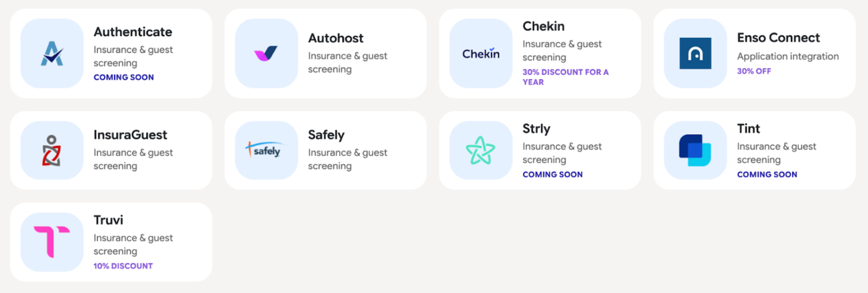Select the Autohost logo icon

pyautogui.click(x=266, y=53)
